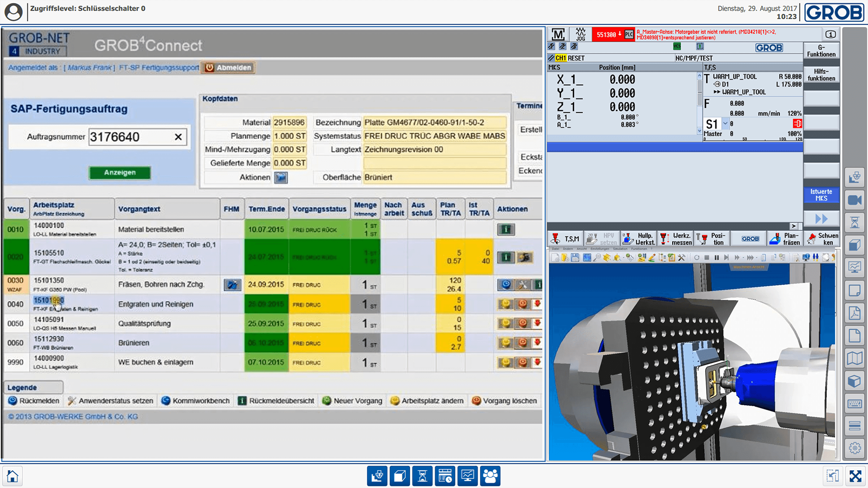Open the PDF document icon in right sidebar

point(855,313)
